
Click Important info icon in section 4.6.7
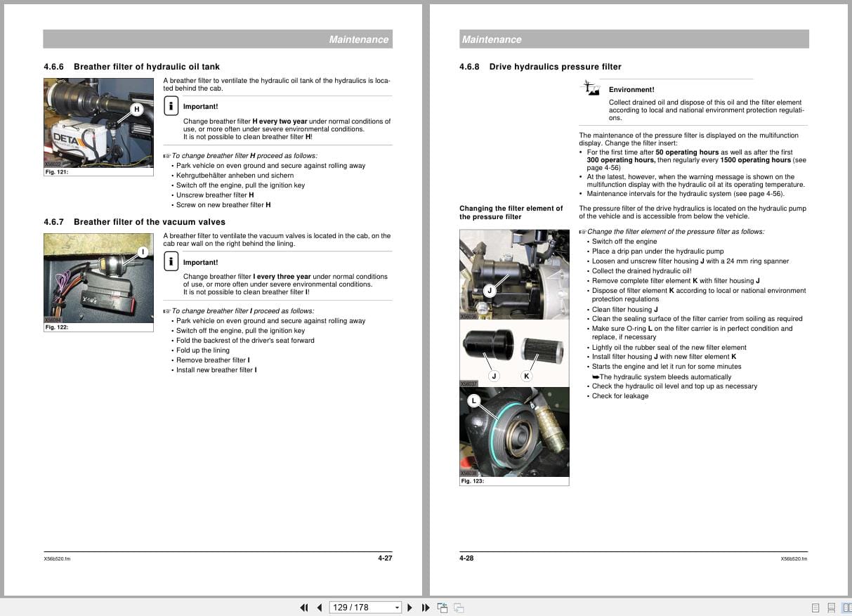coord(171,262)
